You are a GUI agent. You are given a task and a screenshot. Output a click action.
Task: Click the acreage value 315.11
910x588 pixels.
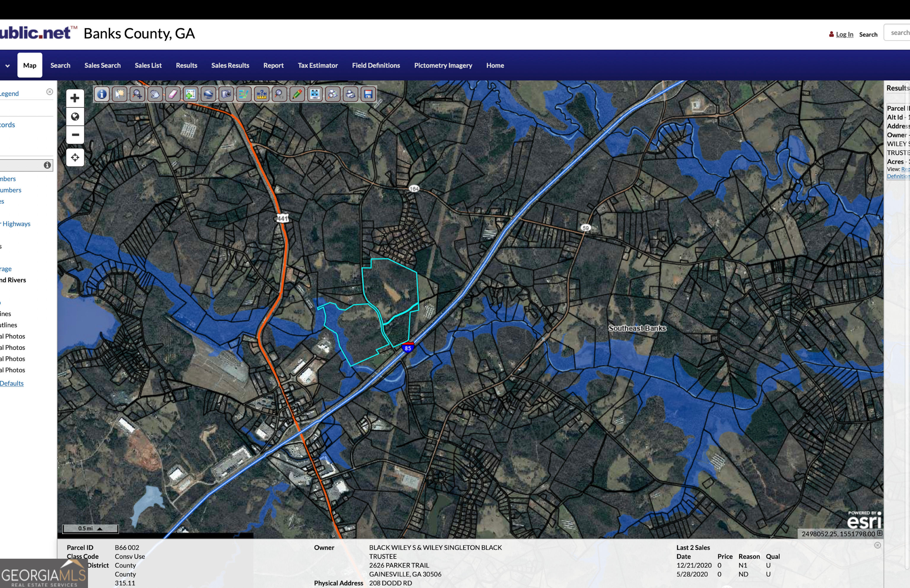pos(125,583)
